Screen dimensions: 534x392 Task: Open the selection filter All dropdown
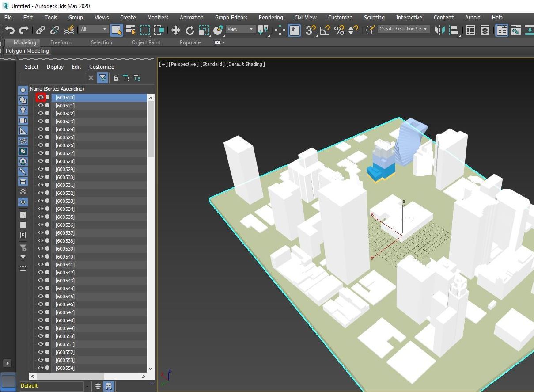click(94, 29)
